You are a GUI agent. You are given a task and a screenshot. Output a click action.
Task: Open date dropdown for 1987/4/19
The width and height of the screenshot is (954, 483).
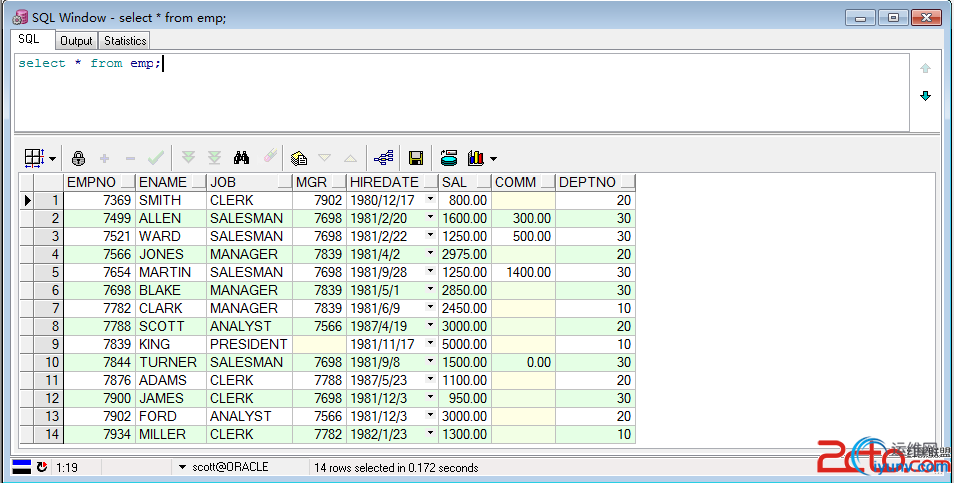coord(431,325)
